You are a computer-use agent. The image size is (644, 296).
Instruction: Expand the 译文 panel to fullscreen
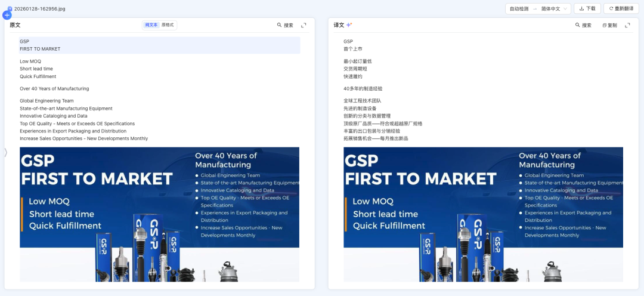[x=627, y=25]
